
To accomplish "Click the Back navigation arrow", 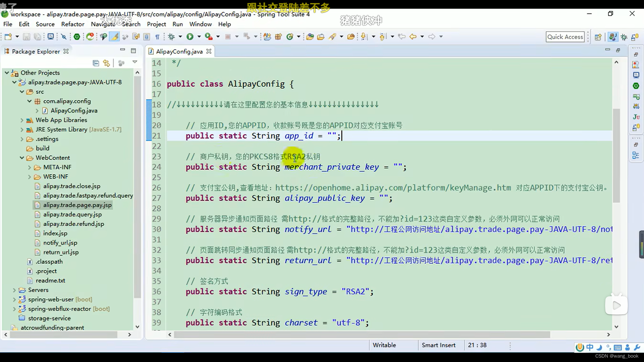I will point(413,37).
